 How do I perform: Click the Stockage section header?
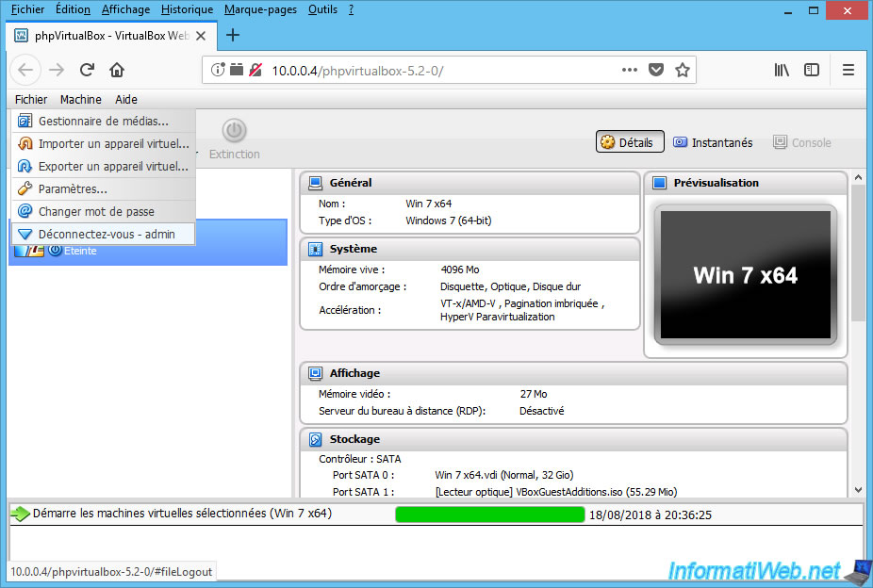(573, 439)
